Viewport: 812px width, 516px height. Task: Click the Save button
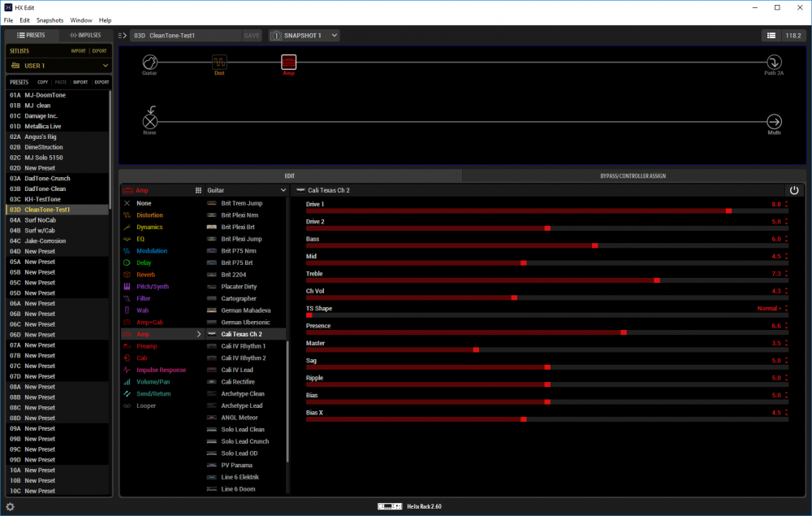(252, 35)
